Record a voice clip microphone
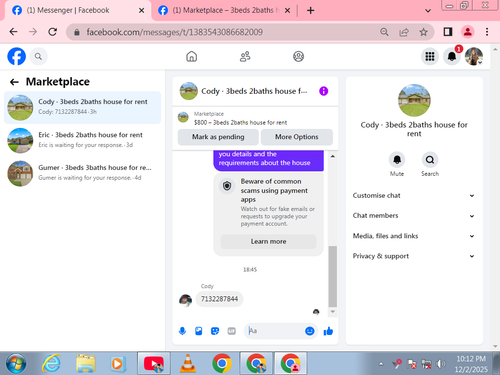500x375 pixels. (x=182, y=331)
